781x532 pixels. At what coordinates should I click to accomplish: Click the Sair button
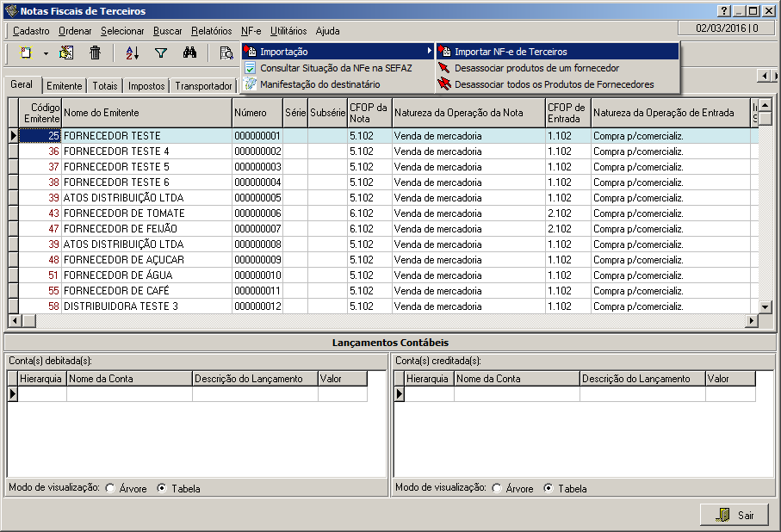(735, 515)
